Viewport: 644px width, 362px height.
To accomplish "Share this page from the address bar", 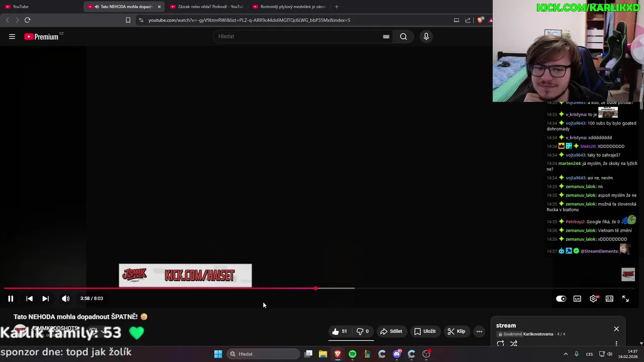I will pos(468,20).
